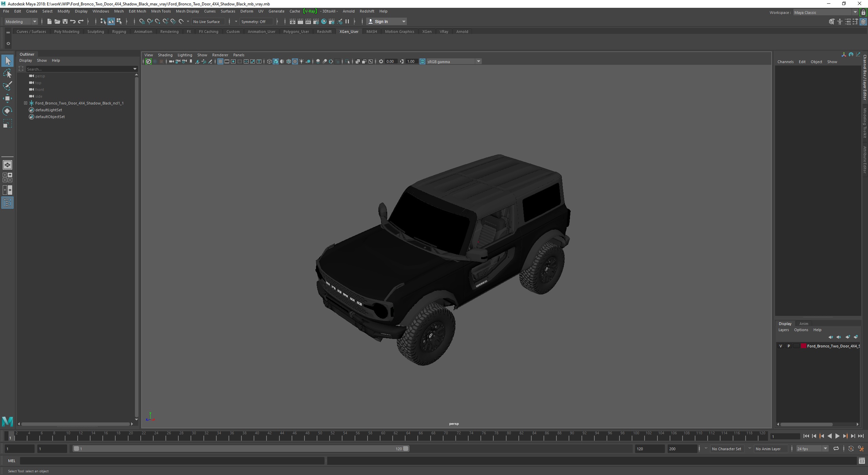Toggle viewport color management button

[422, 61]
